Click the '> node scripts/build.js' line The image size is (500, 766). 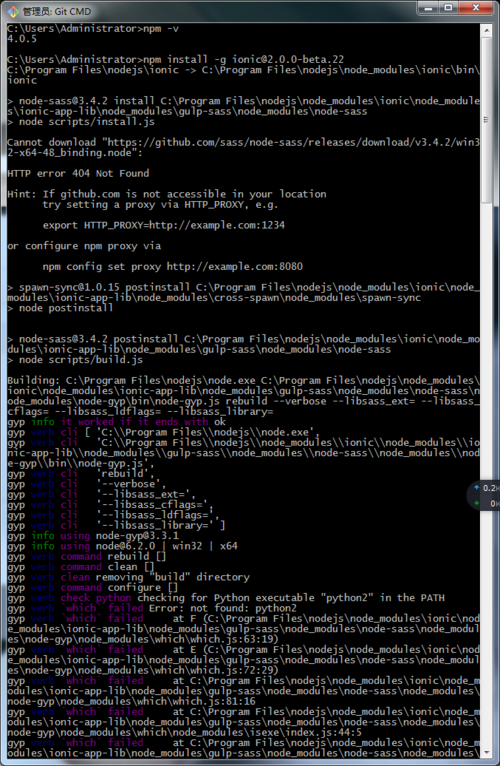click(x=75, y=360)
